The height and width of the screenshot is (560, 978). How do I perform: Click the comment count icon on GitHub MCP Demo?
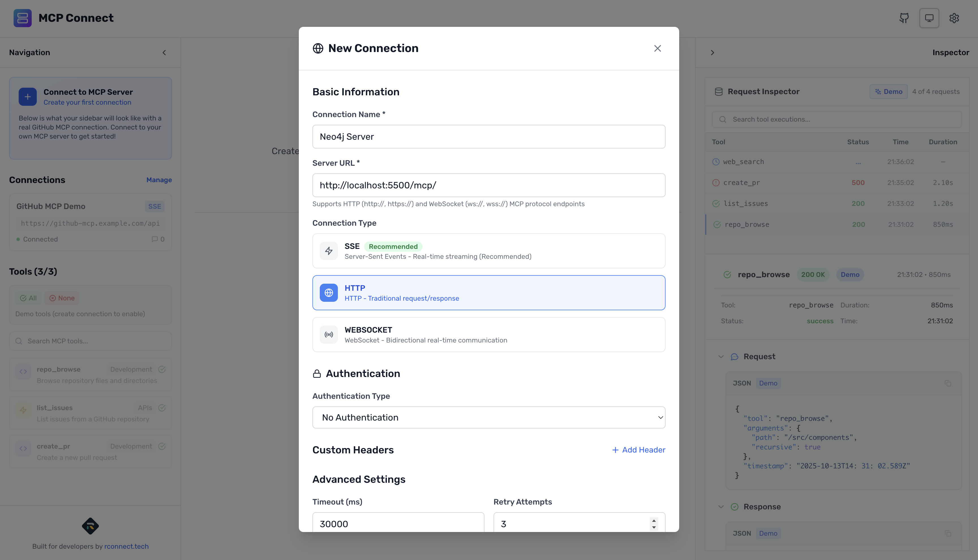(155, 239)
